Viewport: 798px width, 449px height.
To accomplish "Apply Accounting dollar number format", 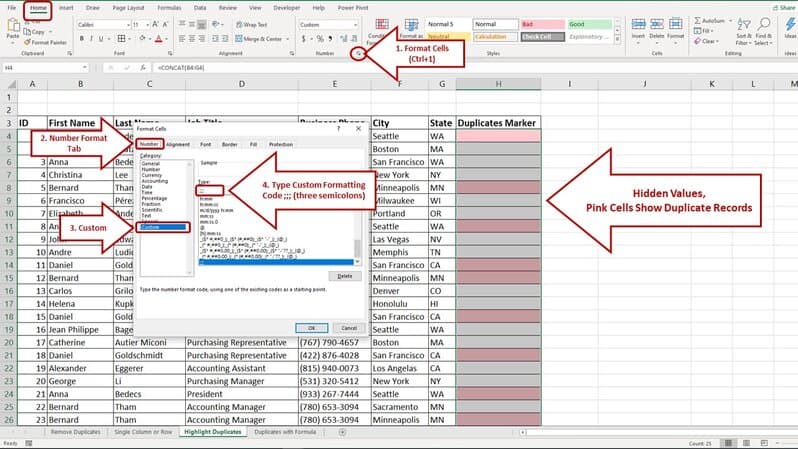I will (304, 39).
